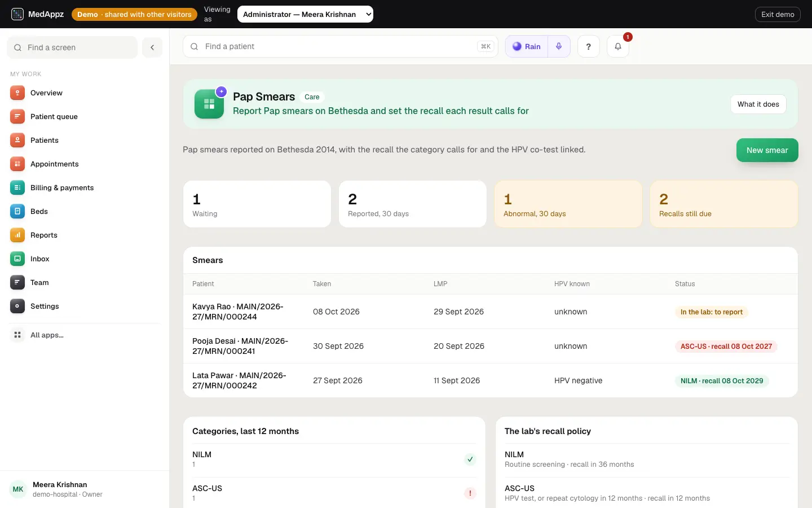
Task: Open the Overview sidebar icon
Action: point(17,93)
